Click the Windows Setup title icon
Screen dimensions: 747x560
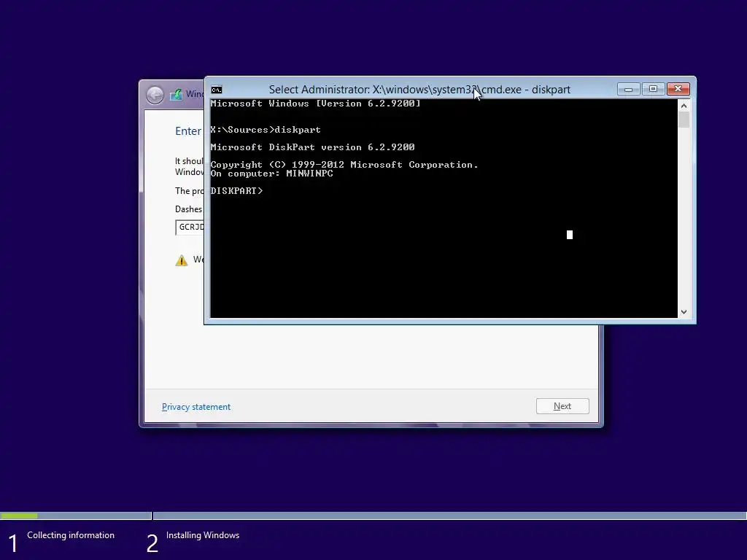pyautogui.click(x=176, y=94)
